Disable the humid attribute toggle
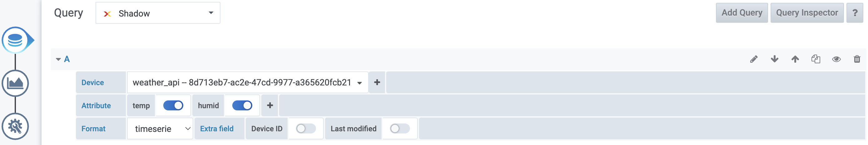 coord(242,106)
